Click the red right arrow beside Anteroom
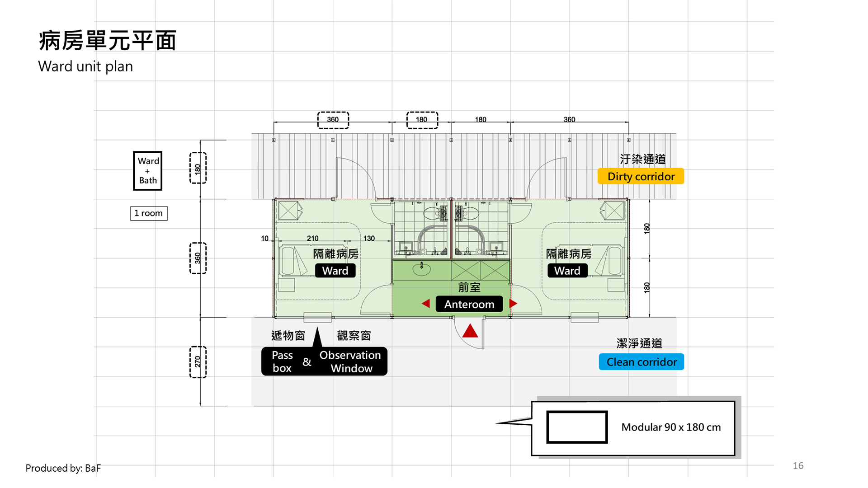The width and height of the screenshot is (868, 488). [513, 304]
